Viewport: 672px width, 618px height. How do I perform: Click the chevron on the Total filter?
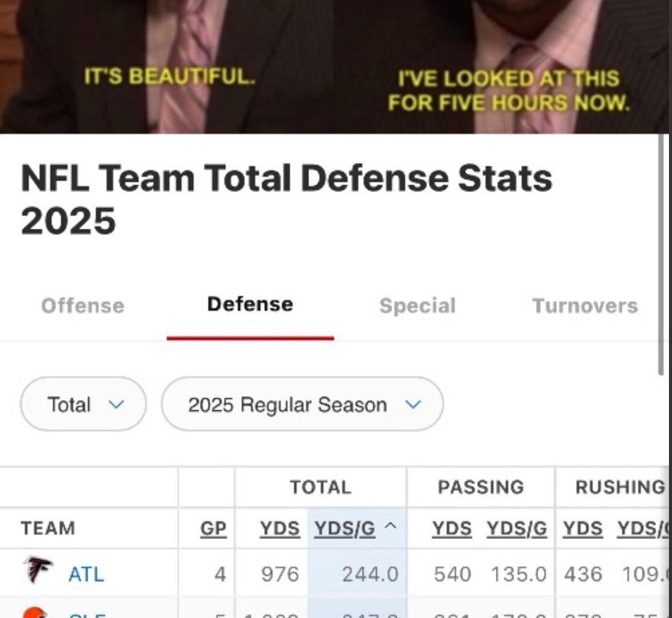116,406
